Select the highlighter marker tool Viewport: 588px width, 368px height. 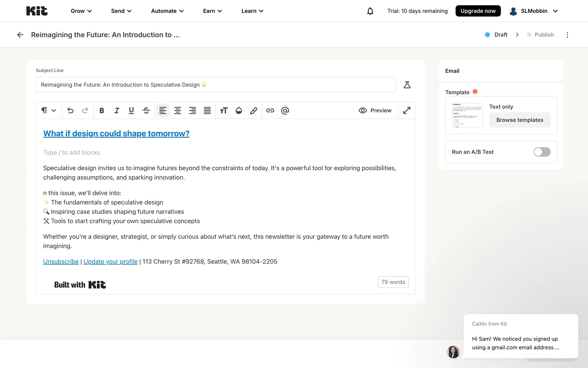(254, 110)
